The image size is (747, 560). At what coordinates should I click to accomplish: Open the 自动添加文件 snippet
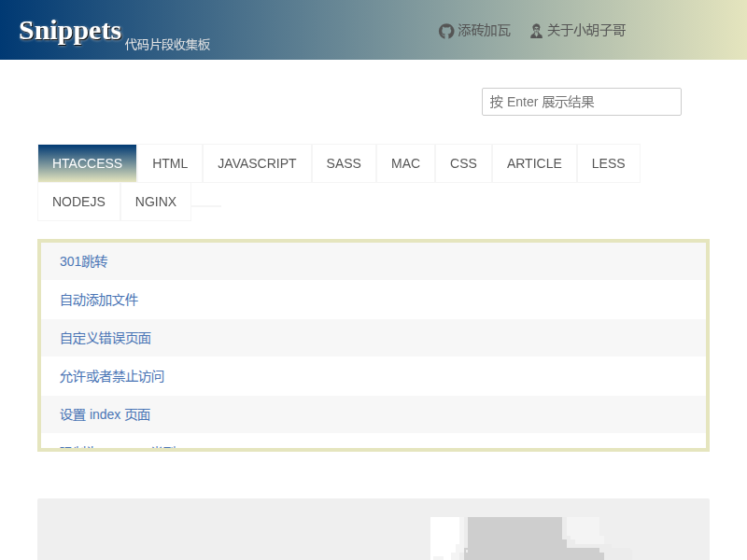point(99,300)
